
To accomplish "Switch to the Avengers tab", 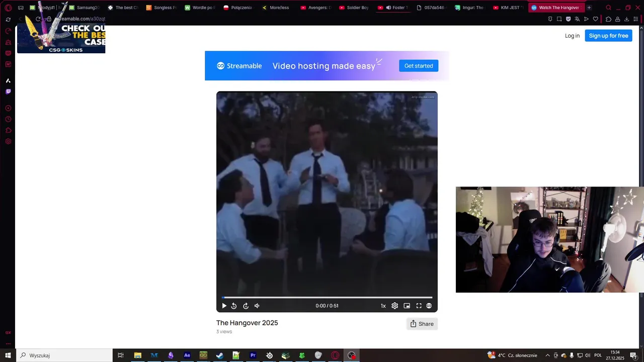I will (315, 8).
